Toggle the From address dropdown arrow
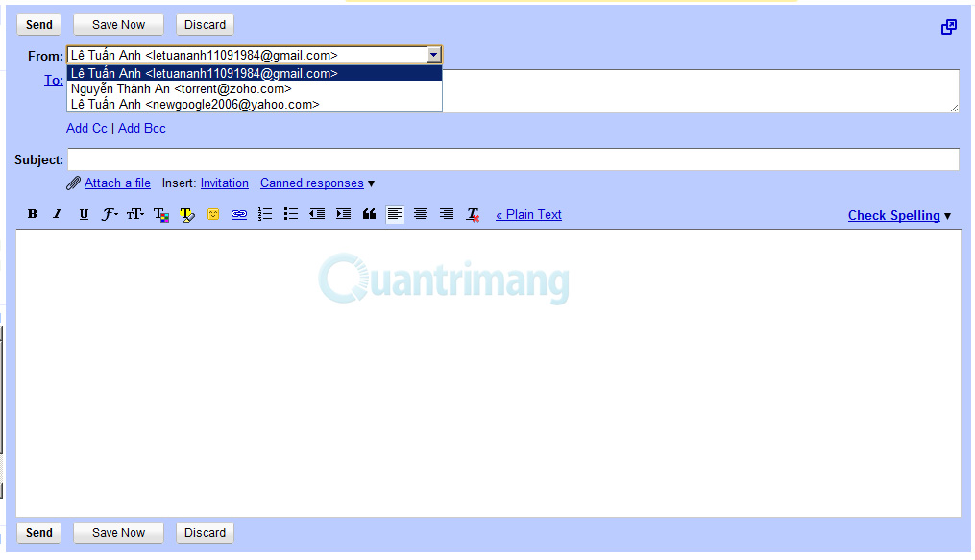The image size is (975, 560). (433, 55)
